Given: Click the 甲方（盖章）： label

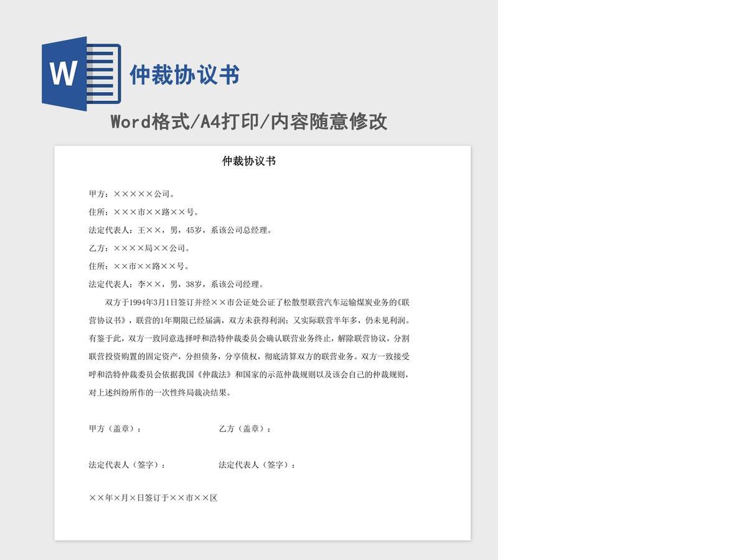Looking at the screenshot, I should [115, 429].
